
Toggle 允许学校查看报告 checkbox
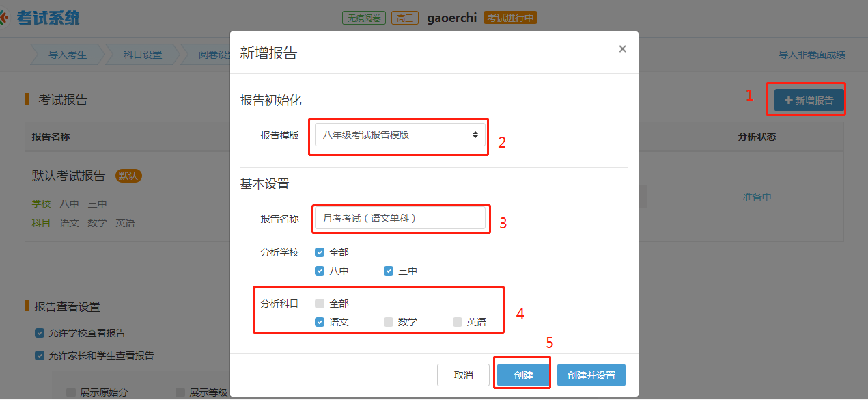click(40, 333)
